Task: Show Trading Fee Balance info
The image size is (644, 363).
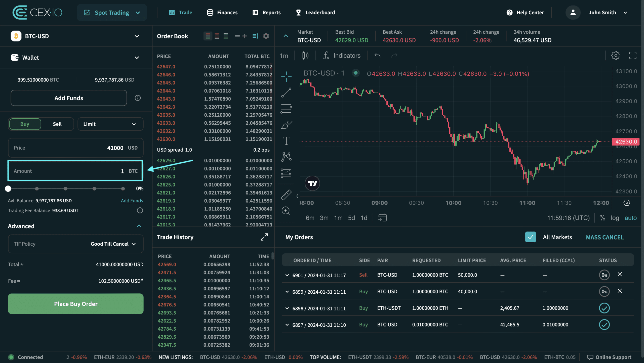Action: pos(140,210)
